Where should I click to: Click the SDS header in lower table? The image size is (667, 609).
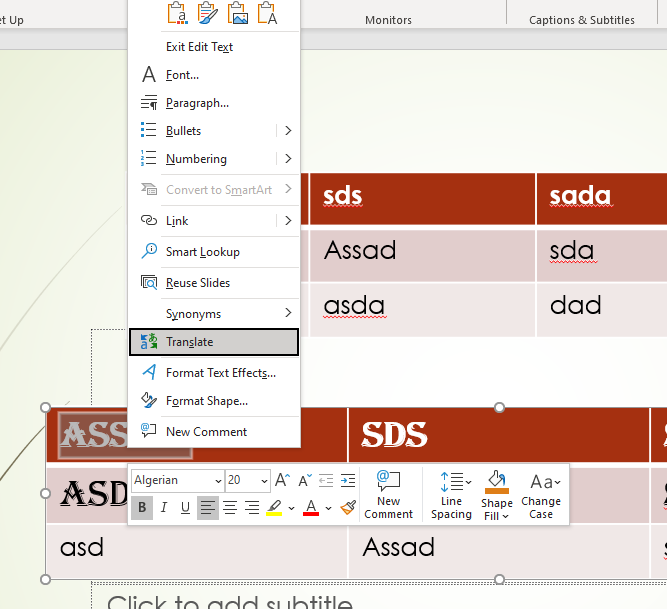coord(499,435)
